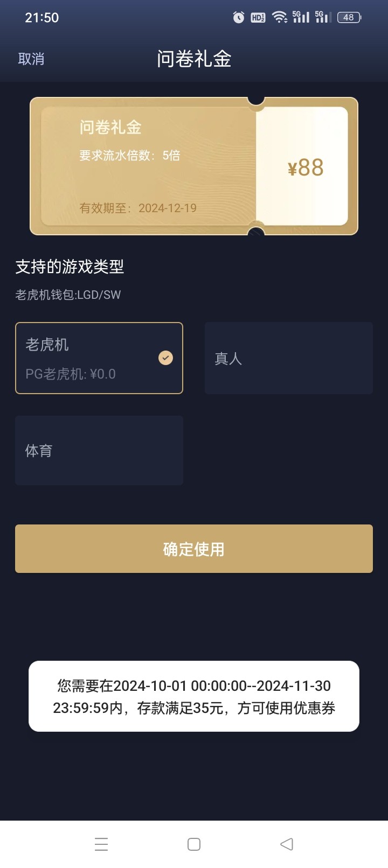Tap the HD2 status bar icon
This screenshot has height=868, width=388.
tap(258, 18)
